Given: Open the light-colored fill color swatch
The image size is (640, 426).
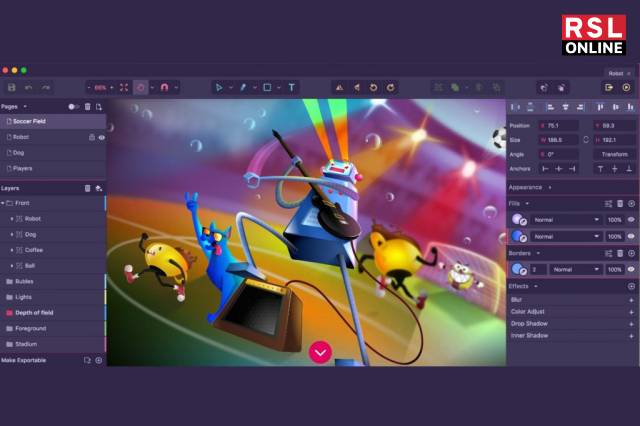Looking at the screenshot, I should click(x=519, y=220).
